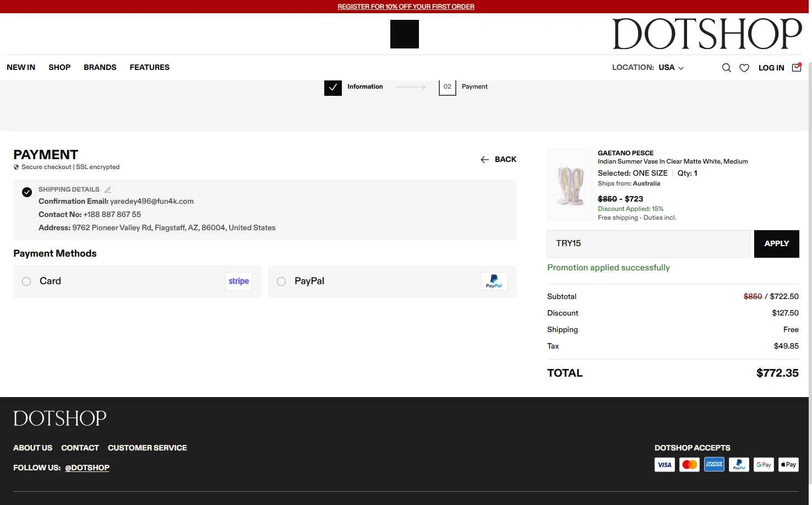Screen dimensions: 812x505
Task: Click the Information step label
Action: [365, 86]
